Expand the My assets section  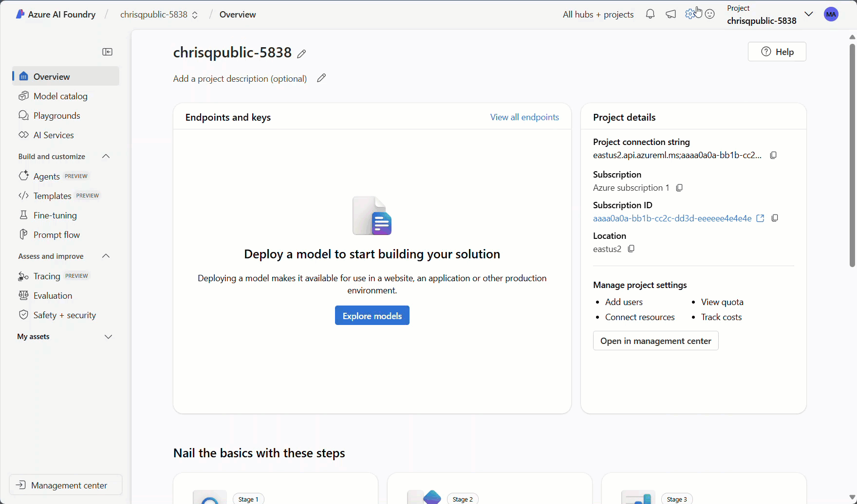point(109,337)
